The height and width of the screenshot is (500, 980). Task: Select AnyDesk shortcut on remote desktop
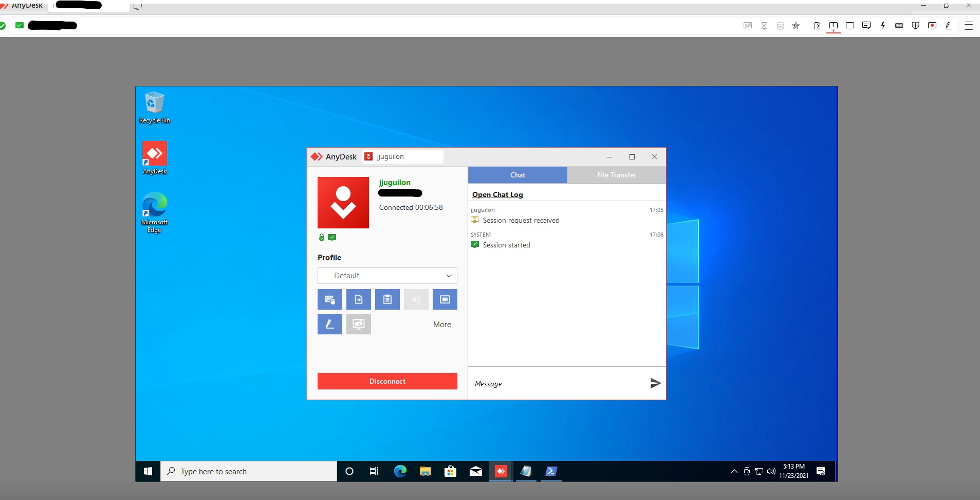155,158
